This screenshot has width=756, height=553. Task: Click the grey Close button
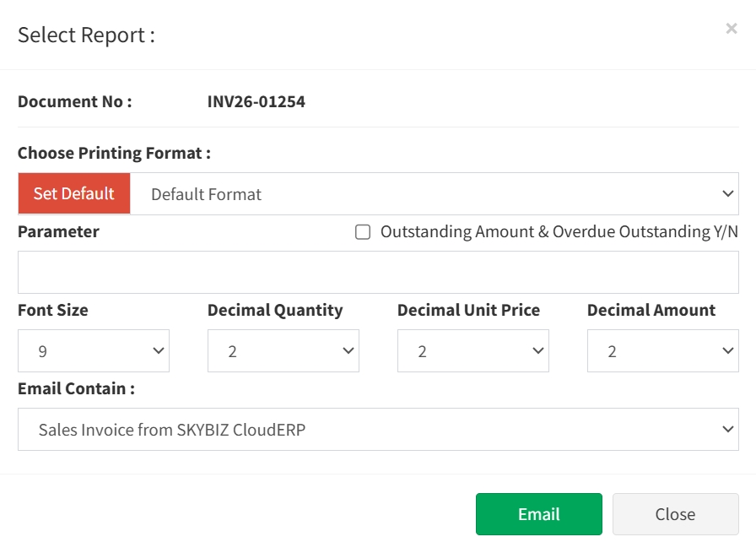click(675, 514)
